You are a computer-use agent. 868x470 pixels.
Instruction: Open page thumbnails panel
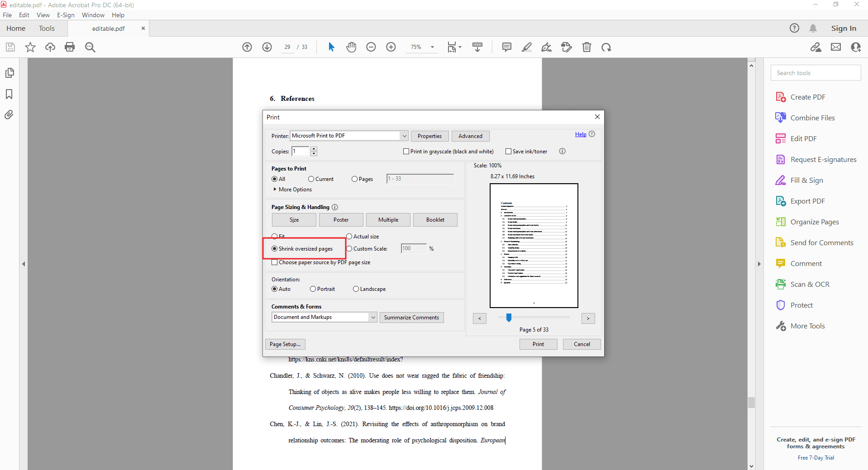(x=9, y=73)
